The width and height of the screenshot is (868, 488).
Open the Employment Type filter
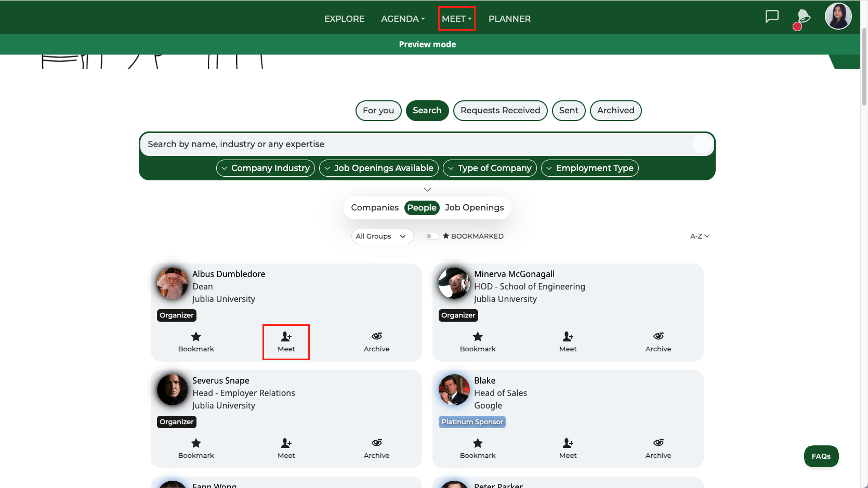coord(589,168)
